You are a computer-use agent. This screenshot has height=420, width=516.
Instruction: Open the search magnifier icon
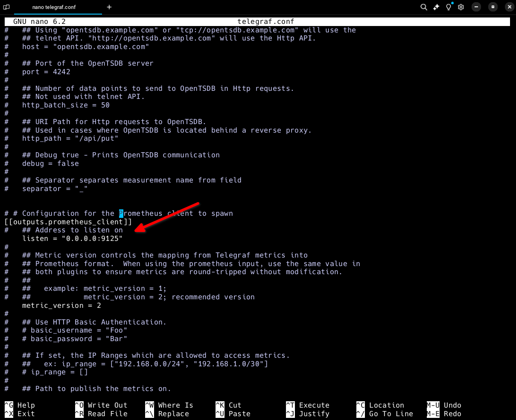[423, 7]
